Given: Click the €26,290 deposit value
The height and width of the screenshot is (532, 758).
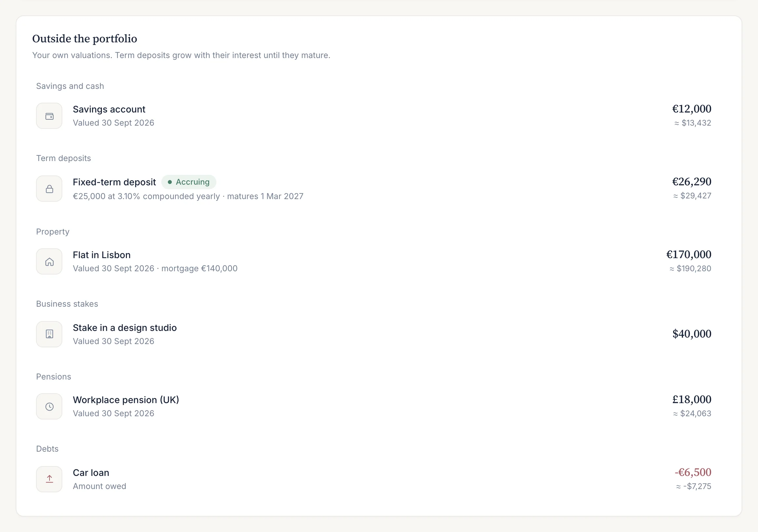Looking at the screenshot, I should (692, 182).
